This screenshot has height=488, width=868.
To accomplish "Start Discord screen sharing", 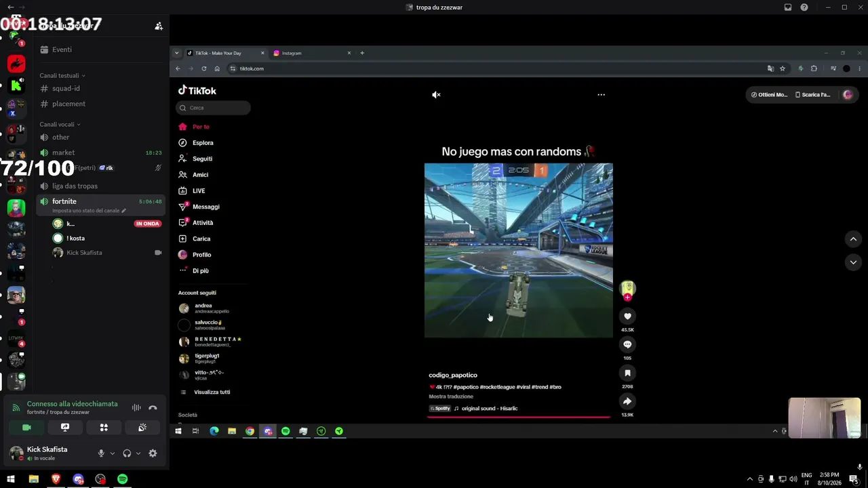I will (x=65, y=428).
